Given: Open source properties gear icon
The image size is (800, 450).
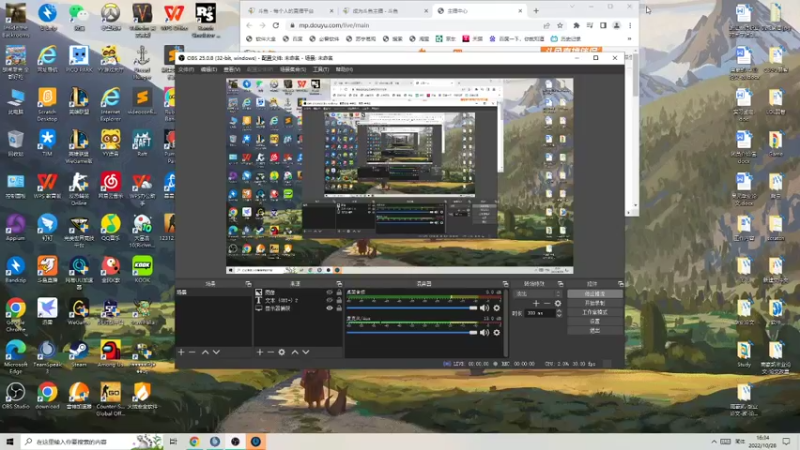Looking at the screenshot, I should point(282,352).
